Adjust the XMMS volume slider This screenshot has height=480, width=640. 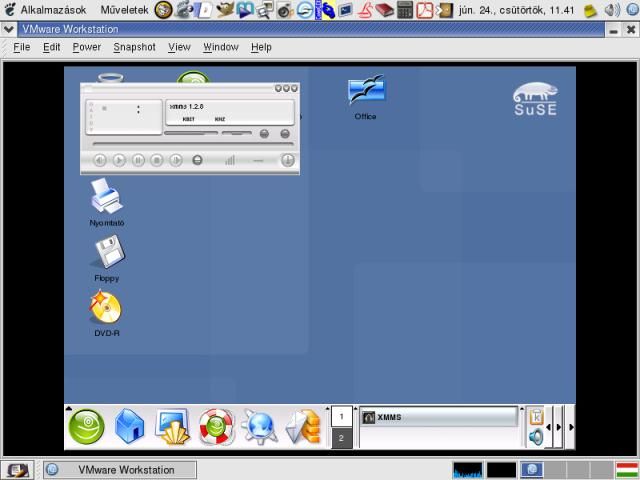tap(191, 133)
